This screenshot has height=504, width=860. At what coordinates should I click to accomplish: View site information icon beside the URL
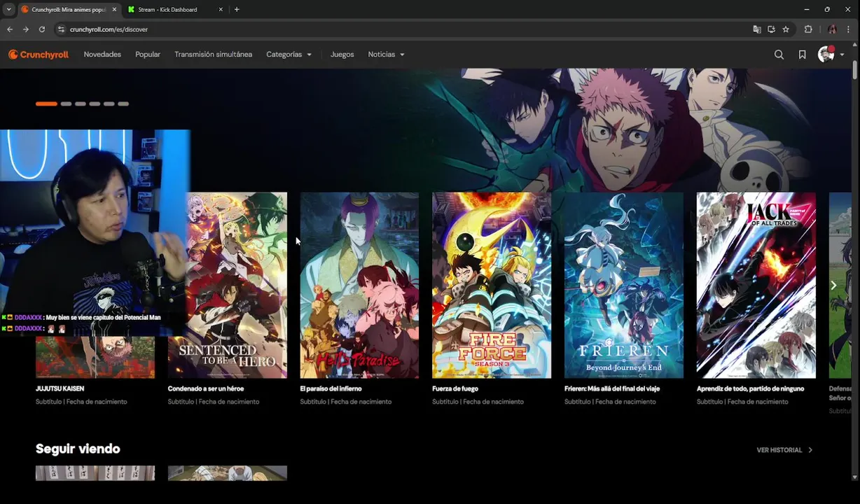click(61, 29)
